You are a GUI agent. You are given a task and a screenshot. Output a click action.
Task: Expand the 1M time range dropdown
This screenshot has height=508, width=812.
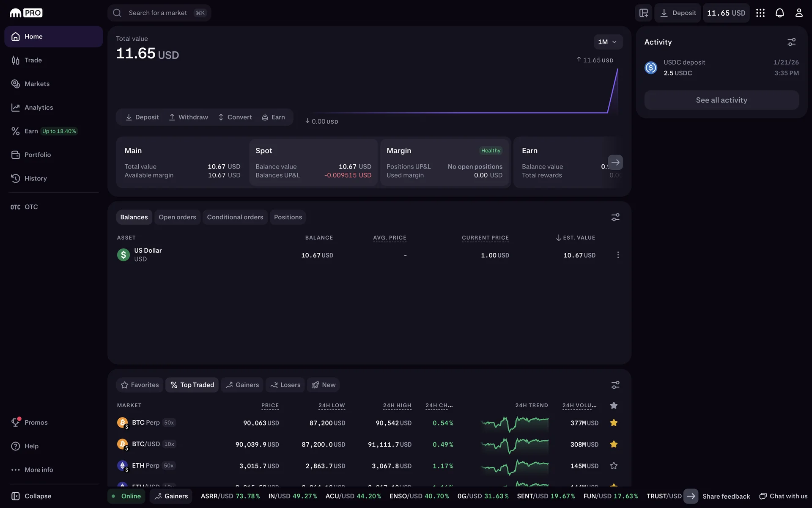point(608,42)
